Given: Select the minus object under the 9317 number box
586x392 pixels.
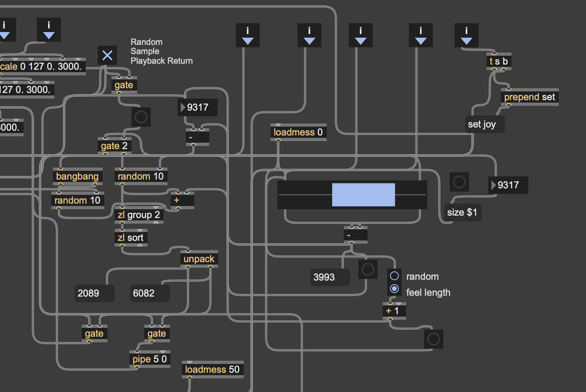Looking at the screenshot, I should tap(198, 137).
